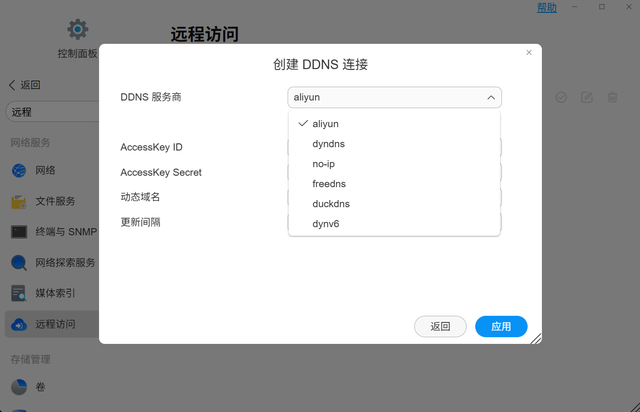Open the 卷 storage item
This screenshot has width=640, height=412.
click(40, 386)
